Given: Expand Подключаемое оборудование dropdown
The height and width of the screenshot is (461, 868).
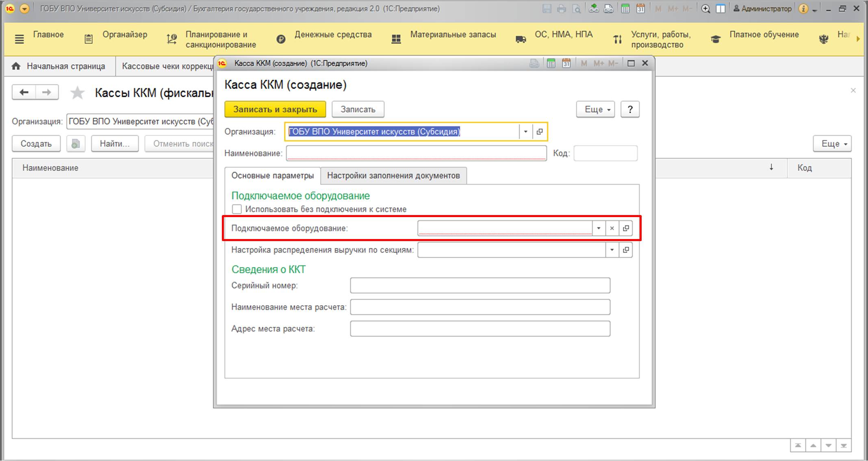Looking at the screenshot, I should [x=599, y=228].
